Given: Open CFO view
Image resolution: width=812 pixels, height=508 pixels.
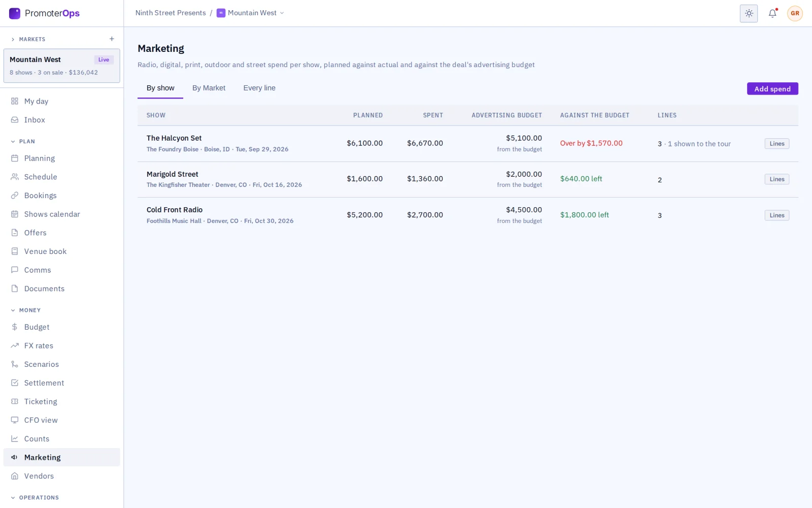Looking at the screenshot, I should [62, 420].
